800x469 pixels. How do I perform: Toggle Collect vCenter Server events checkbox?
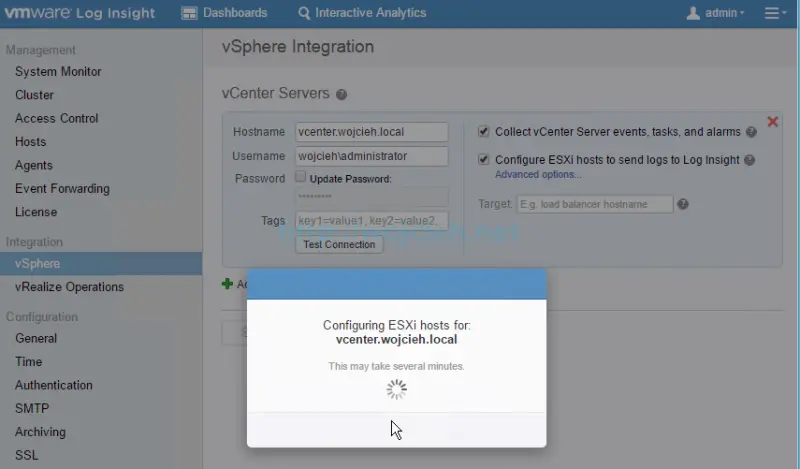[x=483, y=132]
